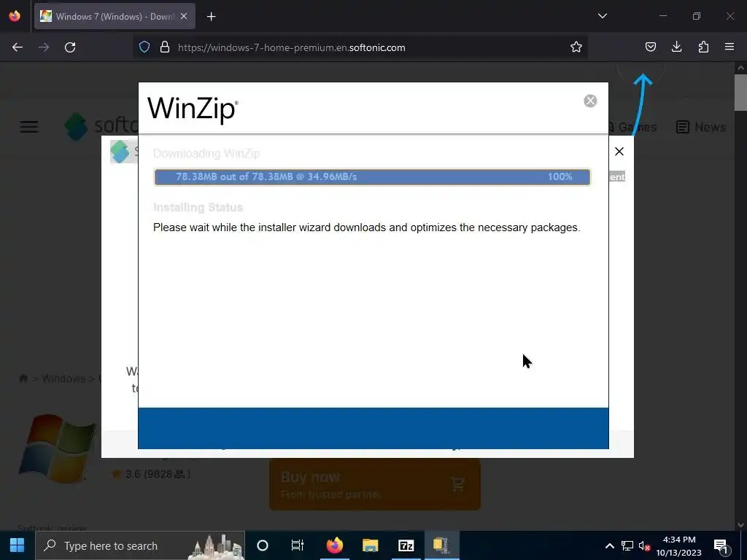Click the scrollbar up arrow
The image size is (747, 560).
click(740, 68)
